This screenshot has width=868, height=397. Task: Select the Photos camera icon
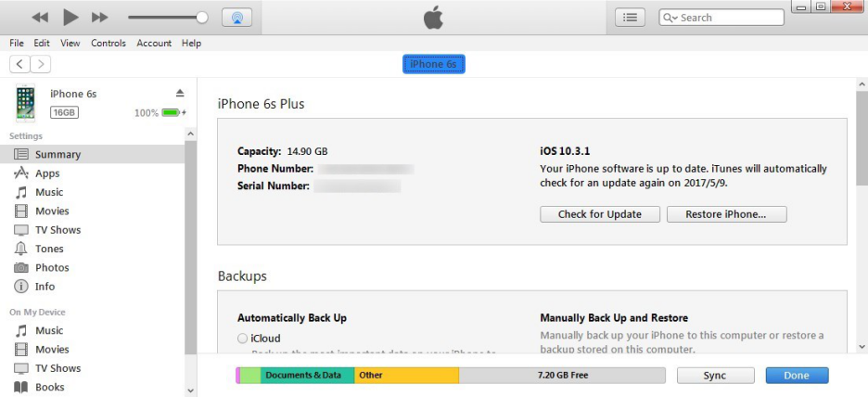[x=21, y=267]
